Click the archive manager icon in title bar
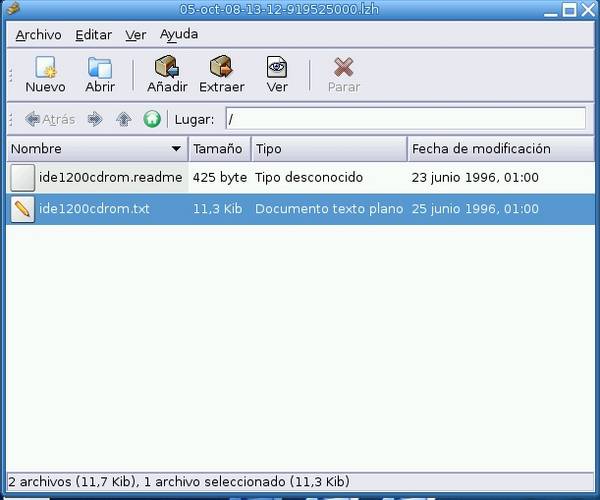The image size is (600, 500). (14, 8)
